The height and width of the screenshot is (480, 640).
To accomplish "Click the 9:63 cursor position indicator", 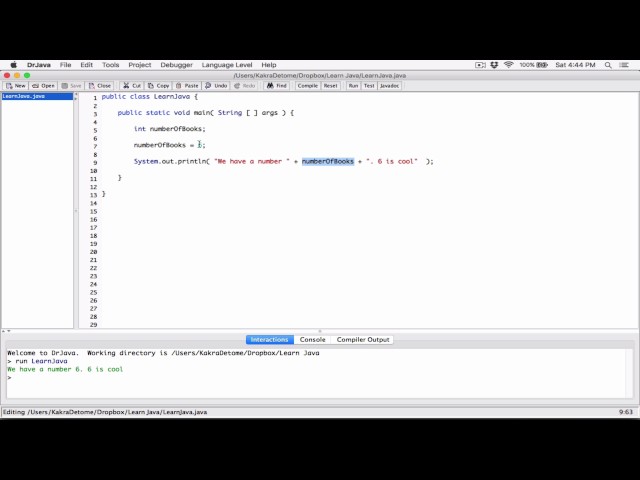I will click(626, 412).
